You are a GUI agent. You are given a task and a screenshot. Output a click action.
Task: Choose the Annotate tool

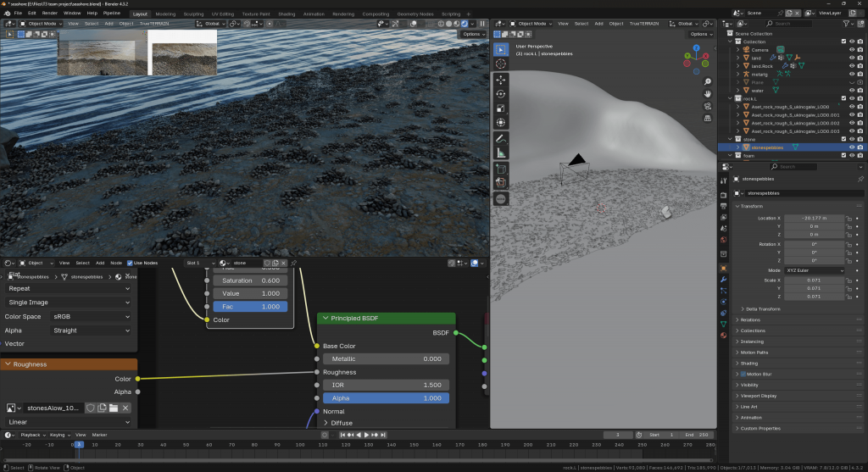pyautogui.click(x=500, y=137)
